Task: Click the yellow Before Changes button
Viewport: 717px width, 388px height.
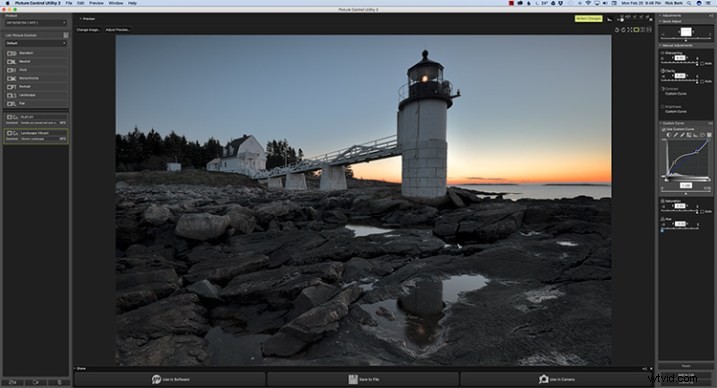Action: point(589,18)
